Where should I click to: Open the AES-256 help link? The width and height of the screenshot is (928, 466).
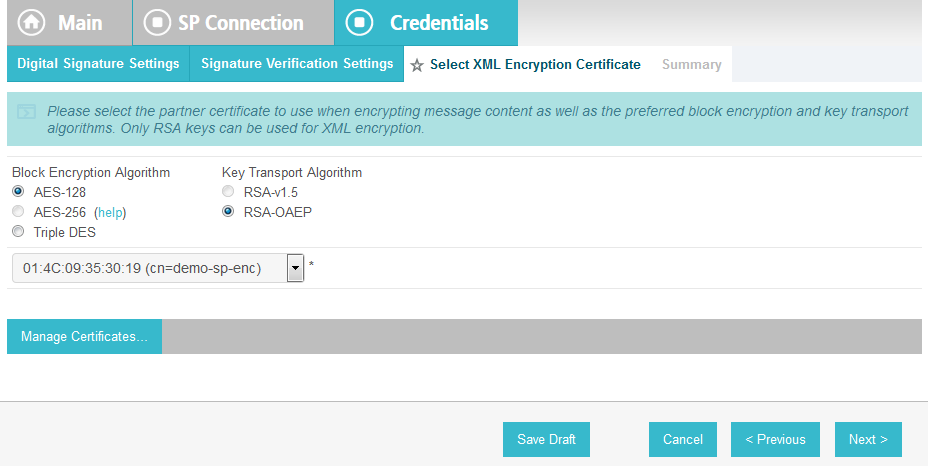110,212
